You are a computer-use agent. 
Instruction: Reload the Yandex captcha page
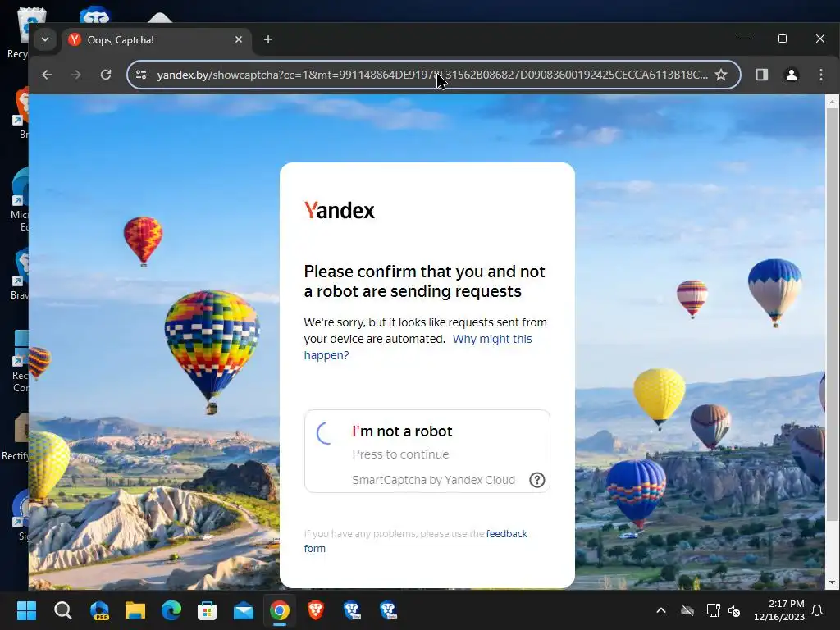(106, 75)
